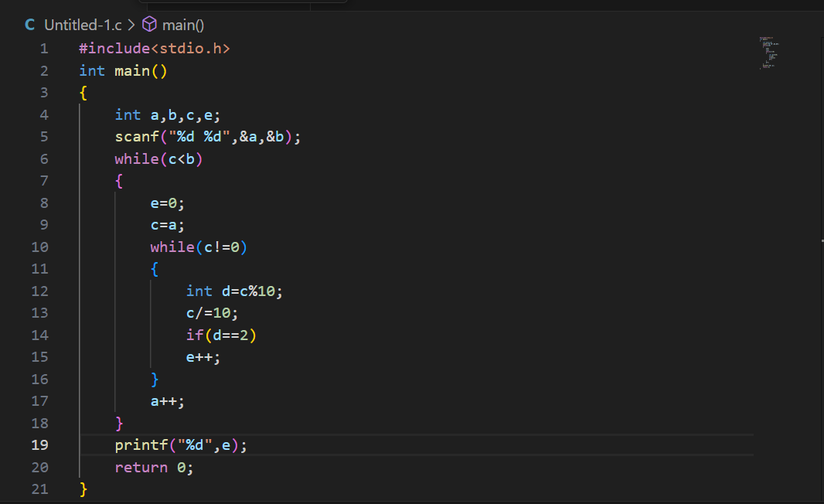Click the pink opening brace on line 7
Image resolution: width=824 pixels, height=504 pixels.
tap(119, 182)
